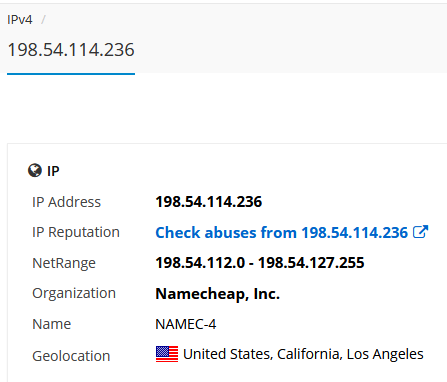Click the globe icon beside IP heading
Image resolution: width=447 pixels, height=382 pixels.
(x=35, y=171)
